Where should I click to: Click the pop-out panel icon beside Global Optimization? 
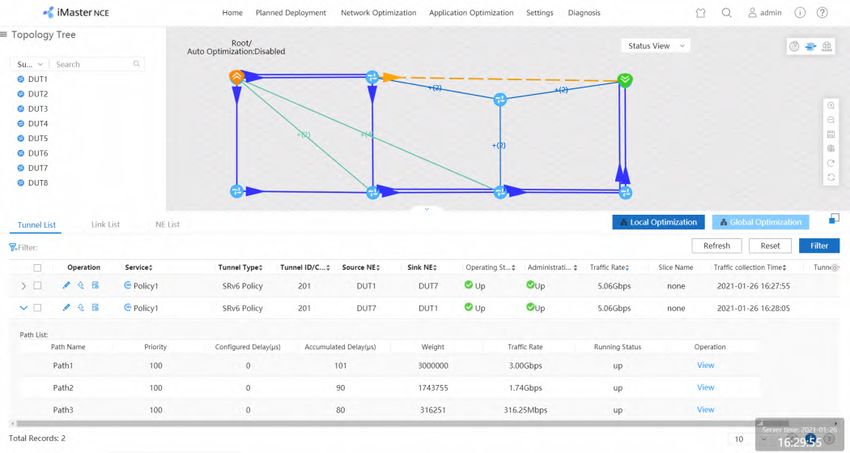click(x=834, y=218)
